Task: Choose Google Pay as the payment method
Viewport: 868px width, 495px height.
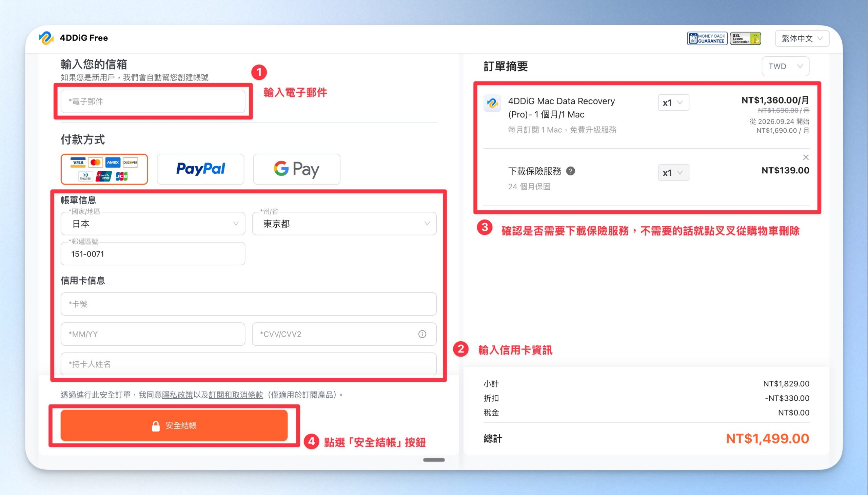Action: 297,169
